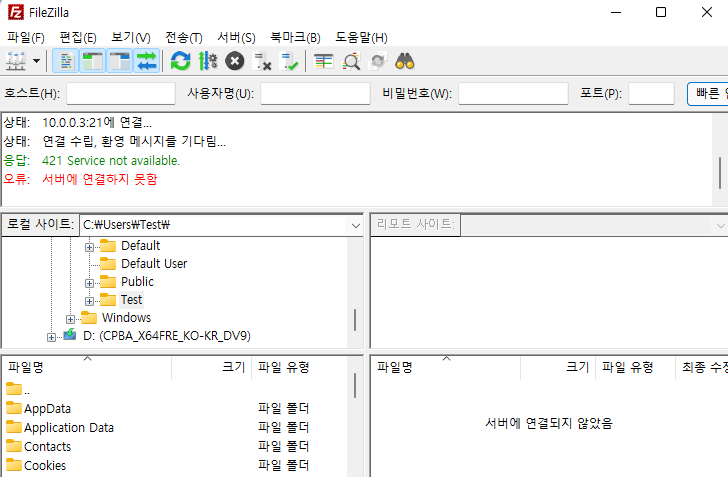Select the Contacts folder row
This screenshot has height=477, width=728.
[174, 447]
